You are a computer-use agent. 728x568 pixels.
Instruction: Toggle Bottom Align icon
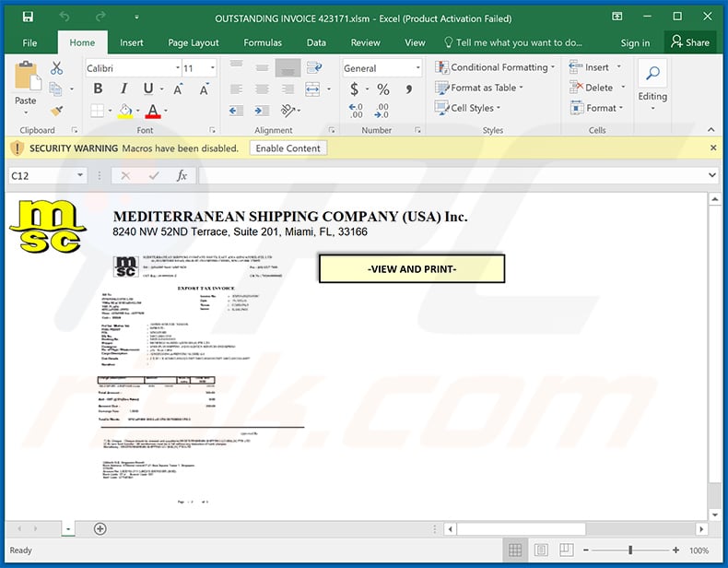point(288,68)
